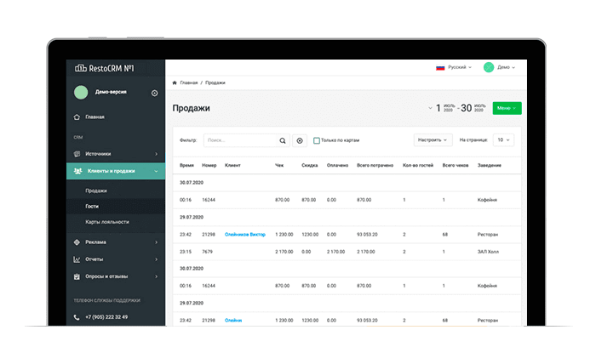Clear the filter with the circled X icon
Screen dimensions: 596x364
(299, 140)
